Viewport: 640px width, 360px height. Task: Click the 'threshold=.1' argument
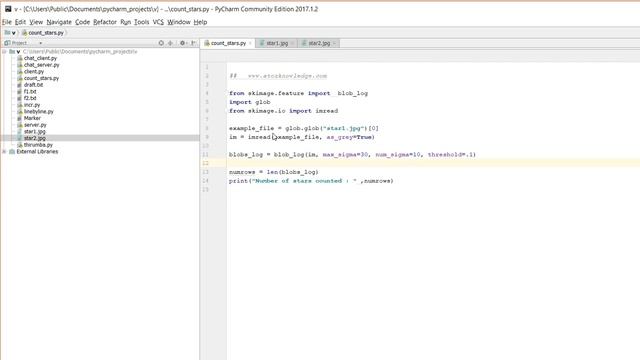pos(450,155)
